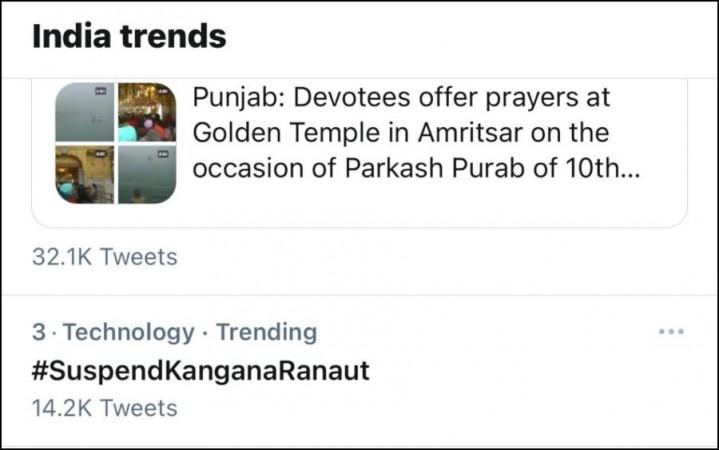Image resolution: width=719 pixels, height=450 pixels.
Task: Click the '3 · Technology · Trending' category label
Action: [175, 333]
